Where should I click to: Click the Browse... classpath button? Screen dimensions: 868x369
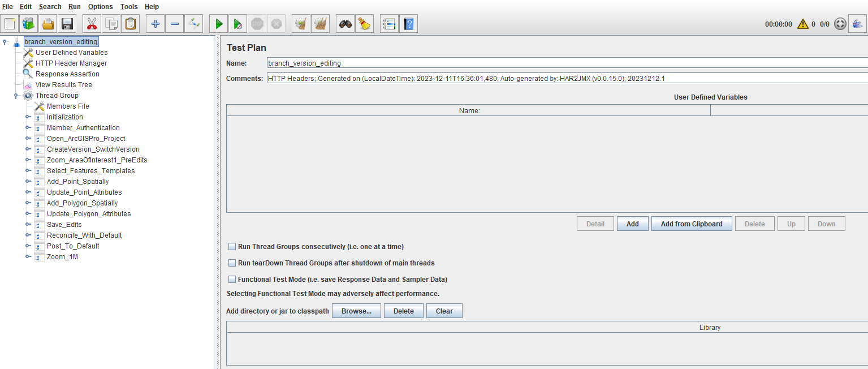pos(356,311)
